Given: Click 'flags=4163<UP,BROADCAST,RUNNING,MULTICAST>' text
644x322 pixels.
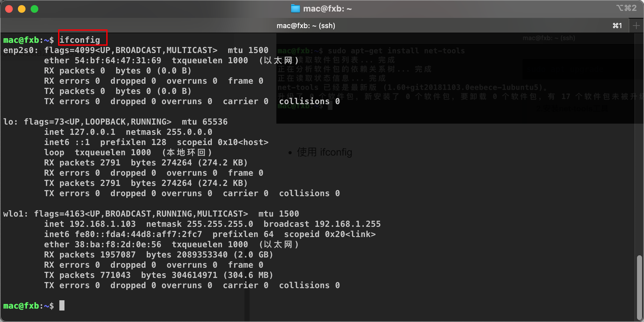Looking at the screenshot, I should pos(141,214).
